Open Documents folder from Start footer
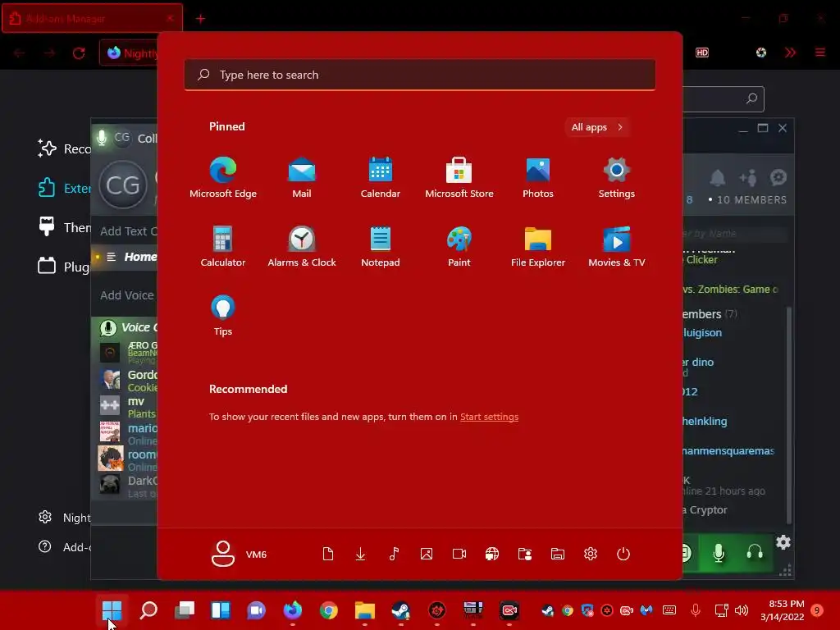The height and width of the screenshot is (630, 840). tap(328, 554)
